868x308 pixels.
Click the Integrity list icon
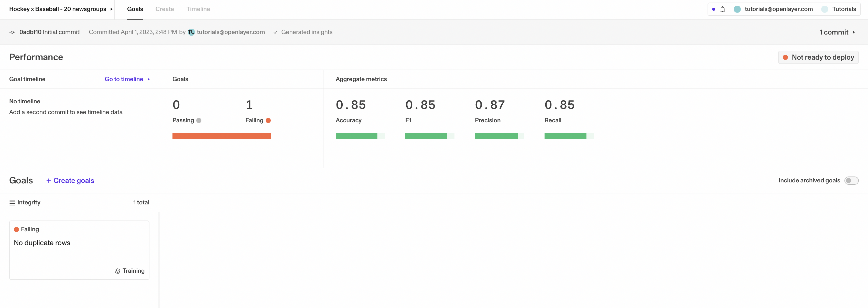coord(12,203)
